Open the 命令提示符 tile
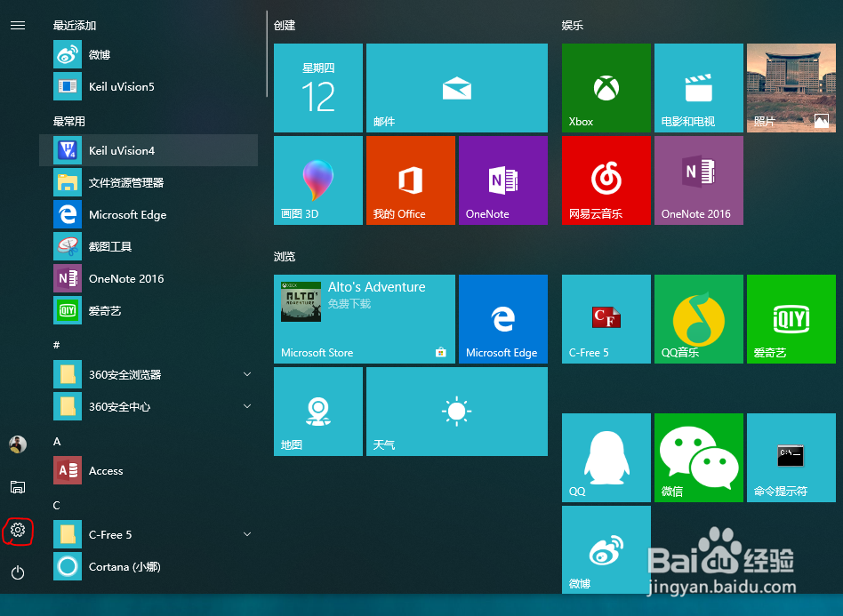This screenshot has width=843, height=616. 791,458
